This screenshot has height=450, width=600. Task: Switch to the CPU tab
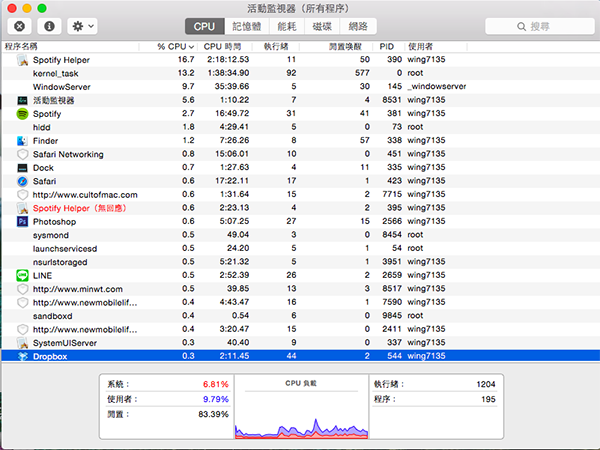pos(204,26)
